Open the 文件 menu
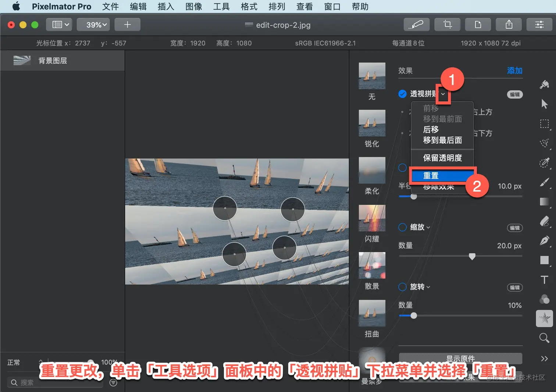The image size is (556, 392). [x=110, y=7]
